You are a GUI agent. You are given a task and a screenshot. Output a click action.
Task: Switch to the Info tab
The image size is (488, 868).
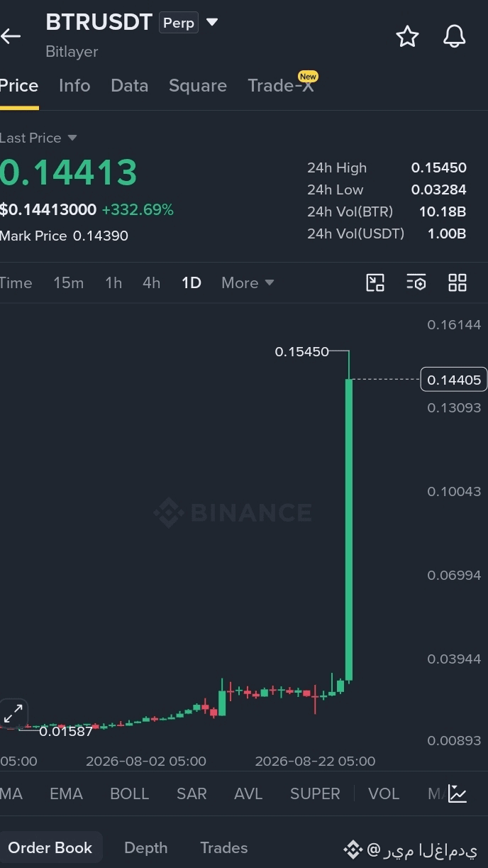pyautogui.click(x=74, y=86)
